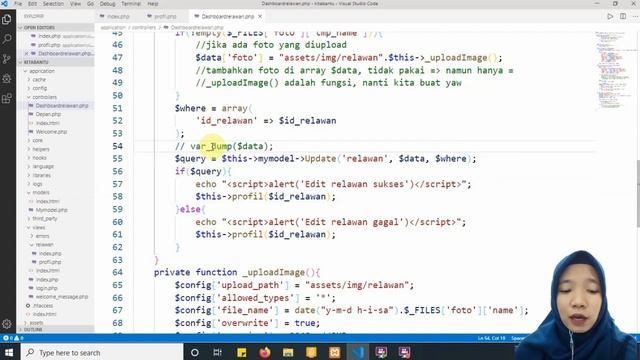Open the View menu

(76, 4)
